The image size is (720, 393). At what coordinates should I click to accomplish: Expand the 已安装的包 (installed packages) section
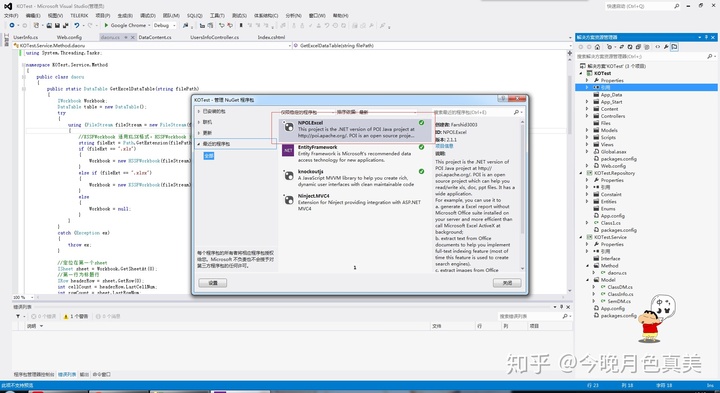pyautogui.click(x=199, y=112)
